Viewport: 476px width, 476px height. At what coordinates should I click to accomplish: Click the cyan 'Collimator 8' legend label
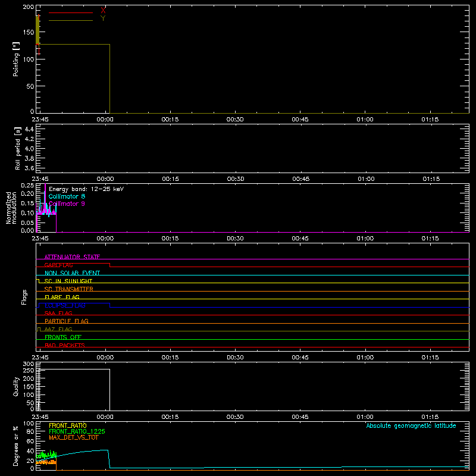[67, 196]
